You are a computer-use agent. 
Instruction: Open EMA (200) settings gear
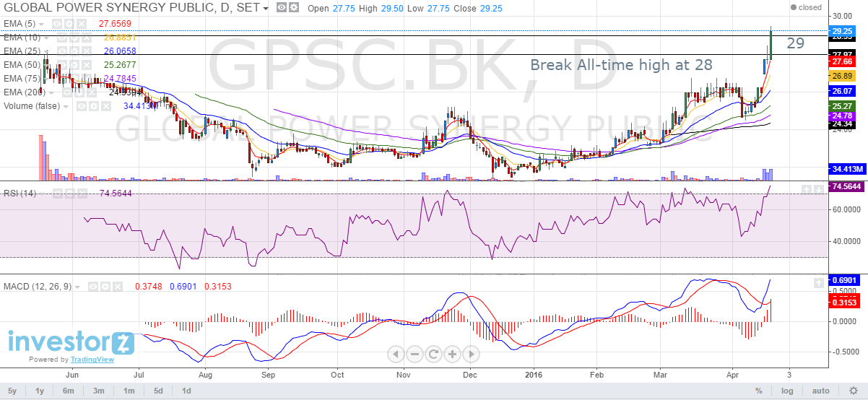pos(79,92)
